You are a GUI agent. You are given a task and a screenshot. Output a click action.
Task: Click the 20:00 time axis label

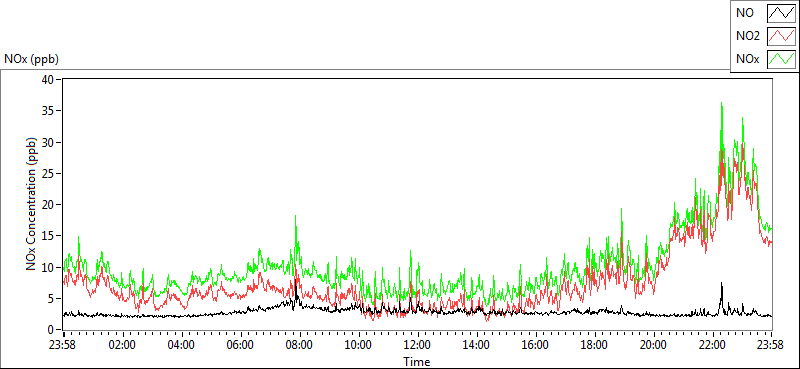(x=654, y=345)
